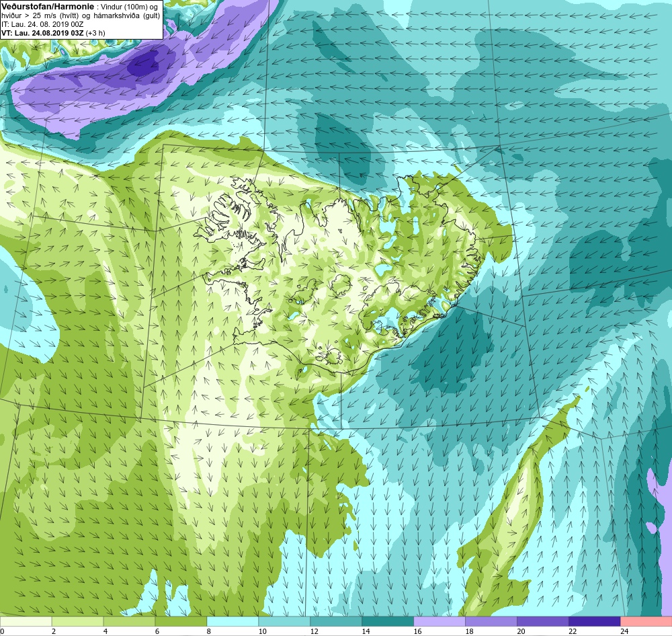Click the legend scale label "22"
Viewport: 672px width, 636px height.
(573, 631)
